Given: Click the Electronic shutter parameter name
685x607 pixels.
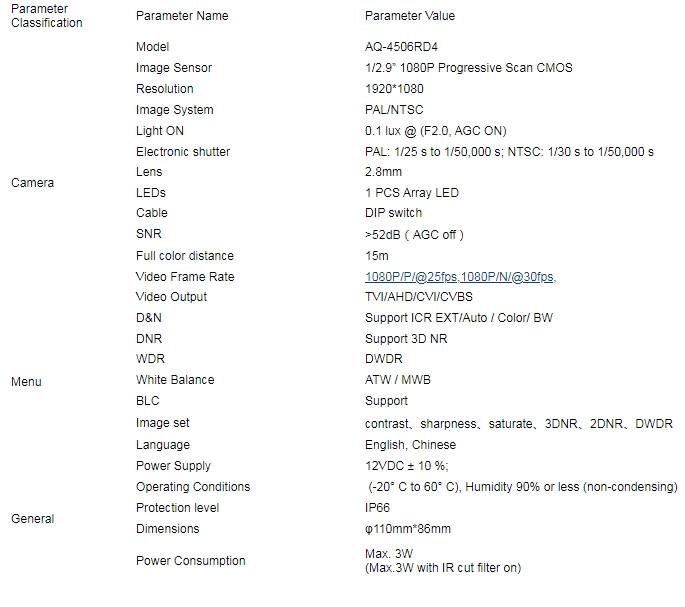Looking at the screenshot, I should [x=183, y=152].
